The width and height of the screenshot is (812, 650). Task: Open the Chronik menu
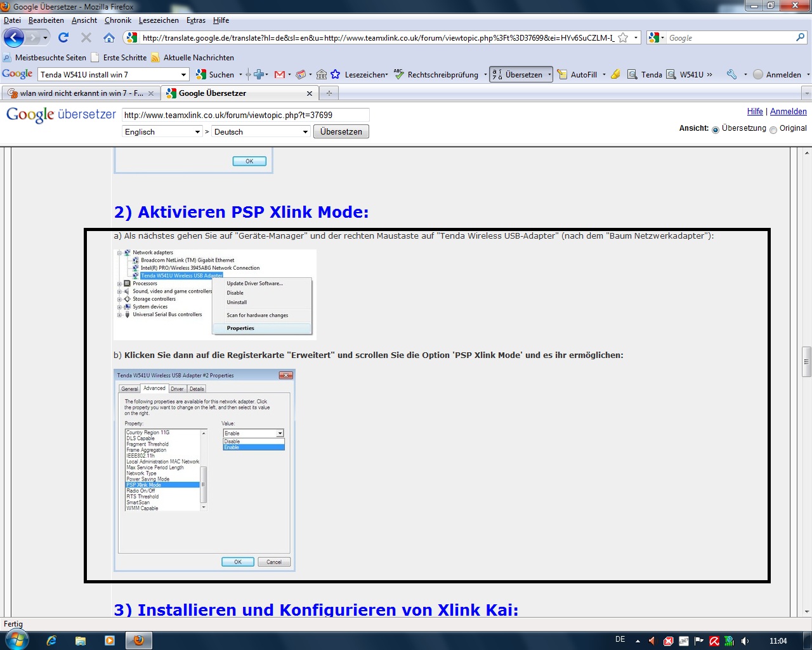pyautogui.click(x=118, y=20)
